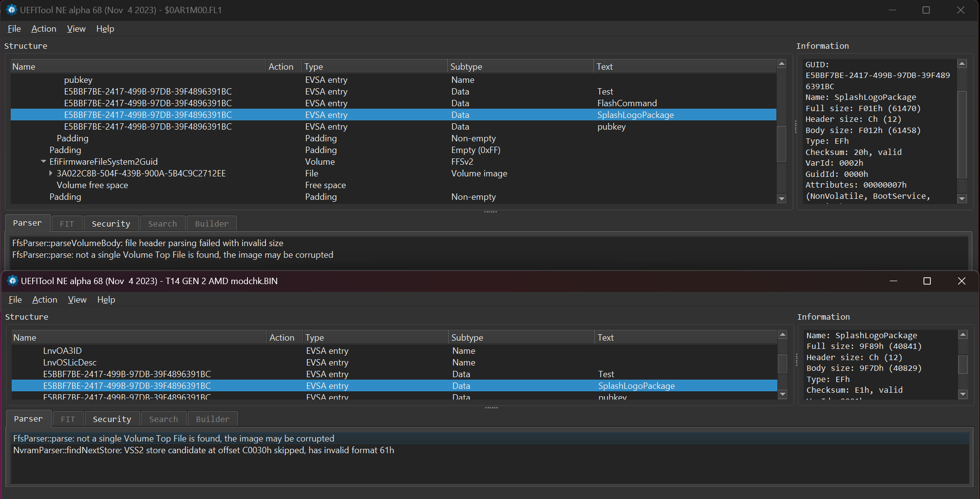980x499 pixels.
Task: Open the Action menu in top window
Action: pos(43,29)
